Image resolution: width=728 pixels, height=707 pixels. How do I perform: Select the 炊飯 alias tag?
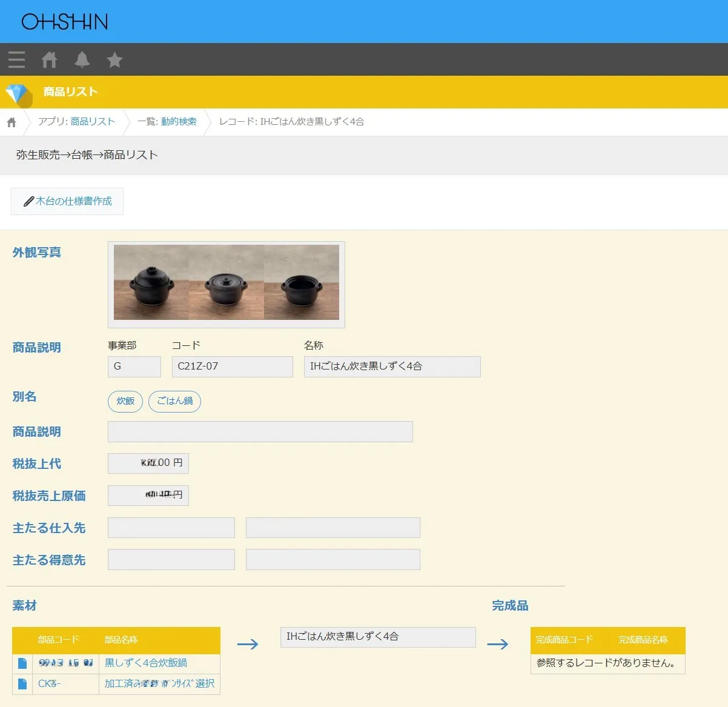coord(125,401)
